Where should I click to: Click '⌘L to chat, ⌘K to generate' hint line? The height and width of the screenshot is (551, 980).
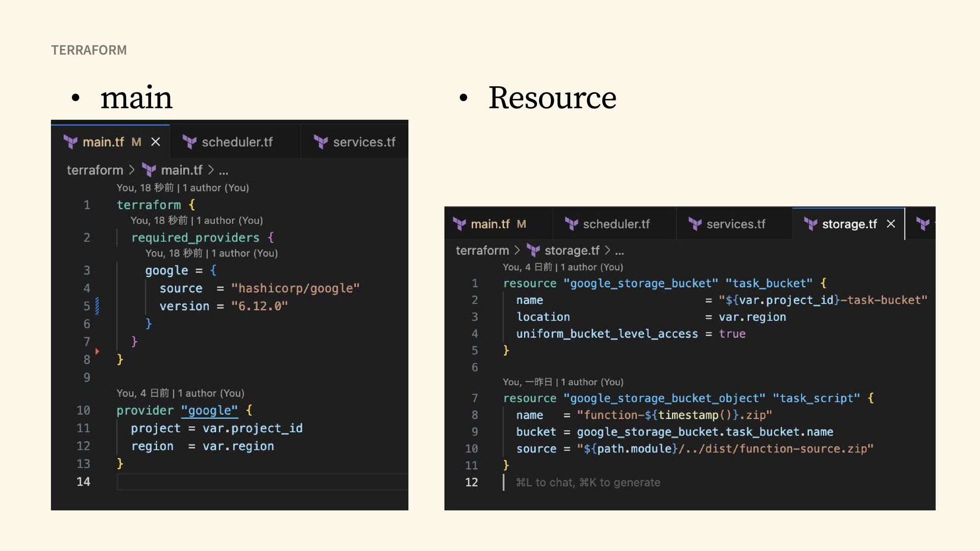(588, 483)
